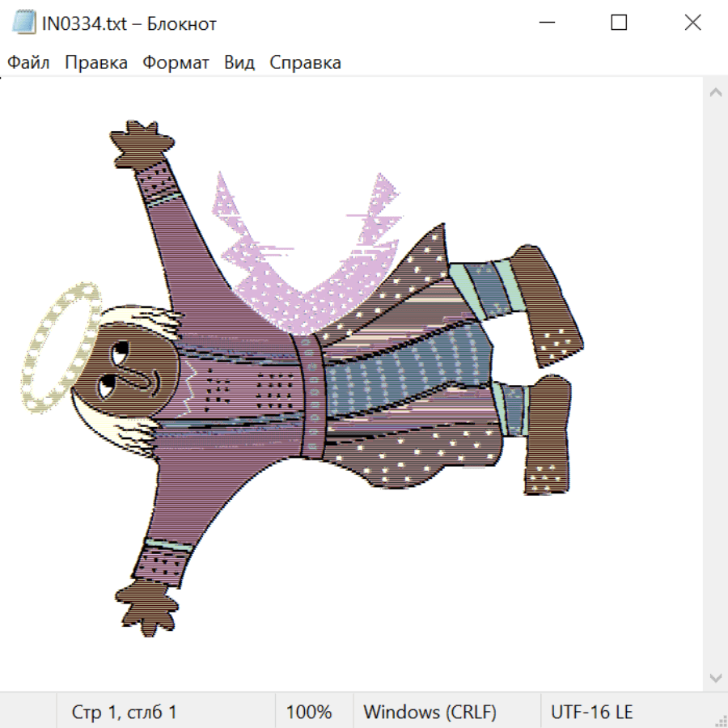Click the Notepad icon in the title bar
Viewport: 728px width, 728px height.
tap(23, 23)
